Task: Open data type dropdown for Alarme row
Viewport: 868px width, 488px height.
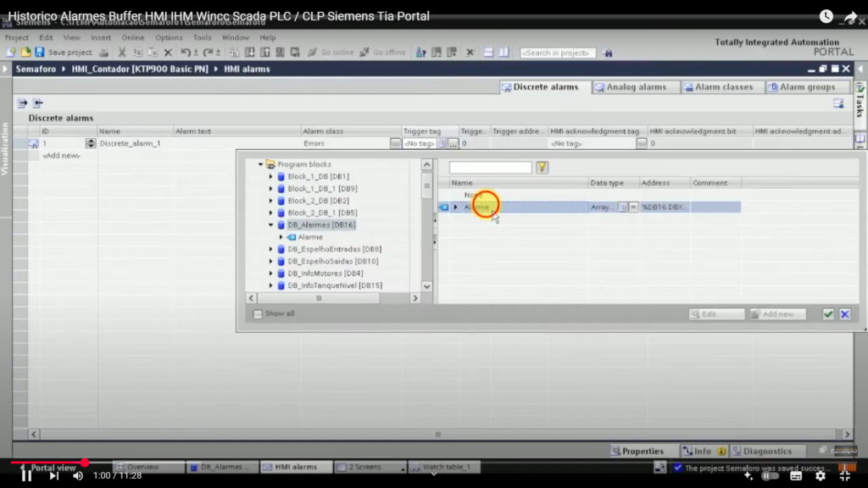Action: click(633, 207)
